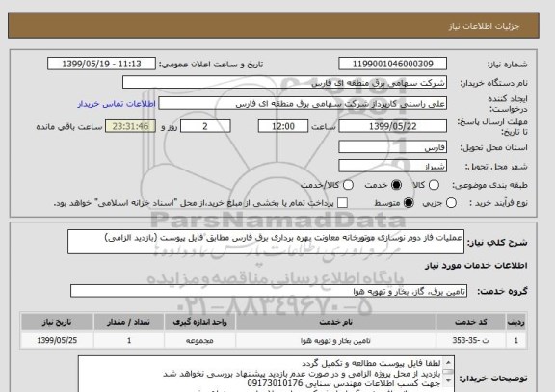The image size is (555, 392).
Task: Click the service name cell تامین بخار و تهویه هوا
Action: [x=335, y=340]
